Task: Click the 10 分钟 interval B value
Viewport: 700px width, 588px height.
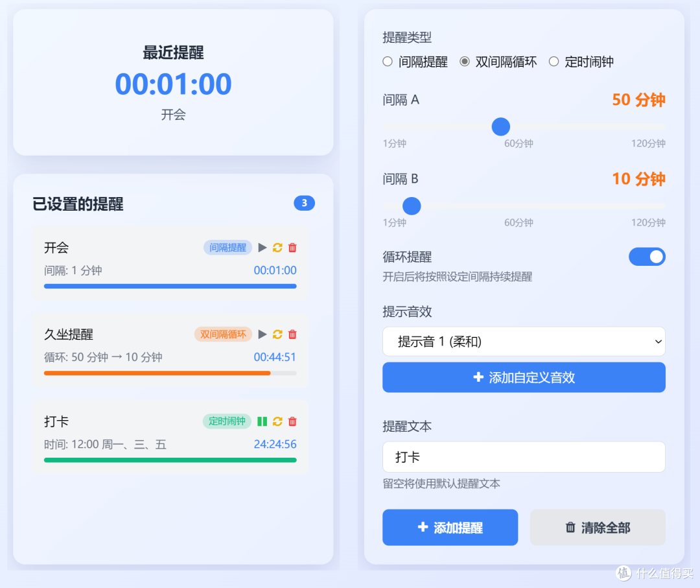Action: coord(638,178)
